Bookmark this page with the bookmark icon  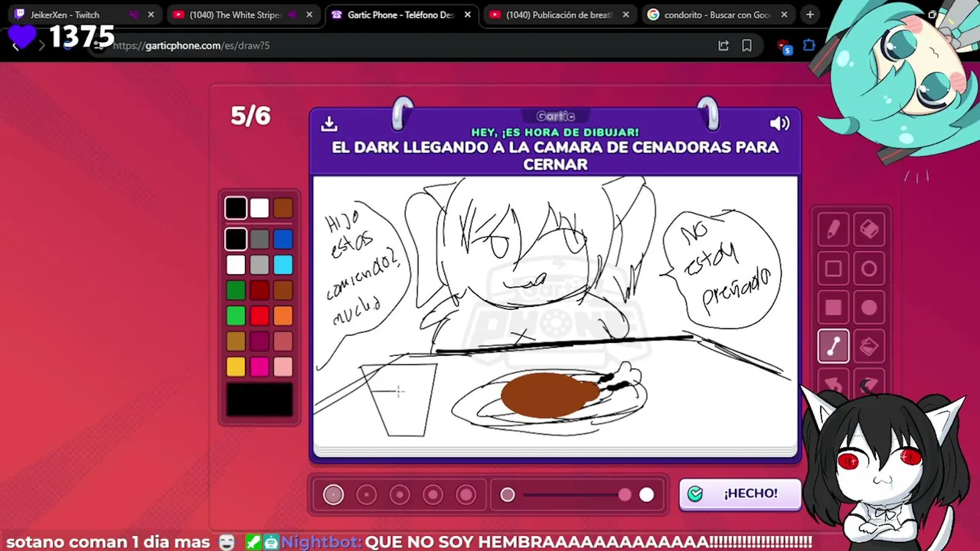tap(746, 45)
